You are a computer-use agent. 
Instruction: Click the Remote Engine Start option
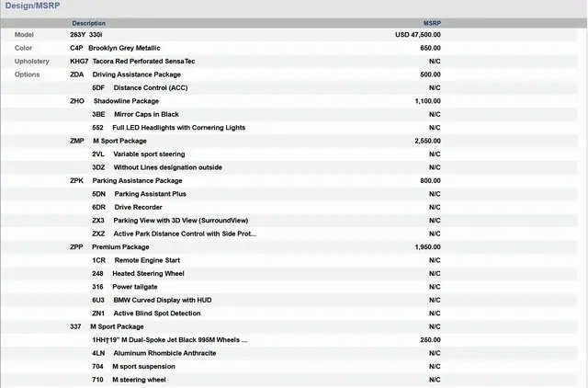coord(147,261)
